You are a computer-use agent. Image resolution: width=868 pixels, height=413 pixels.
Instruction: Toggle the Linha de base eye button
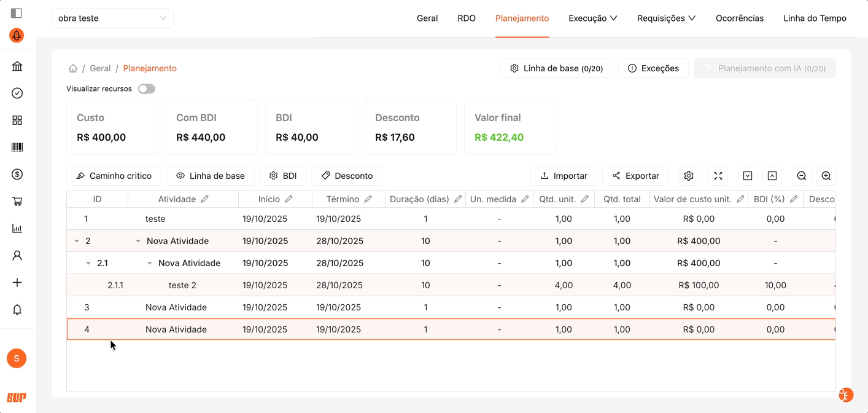coord(210,176)
